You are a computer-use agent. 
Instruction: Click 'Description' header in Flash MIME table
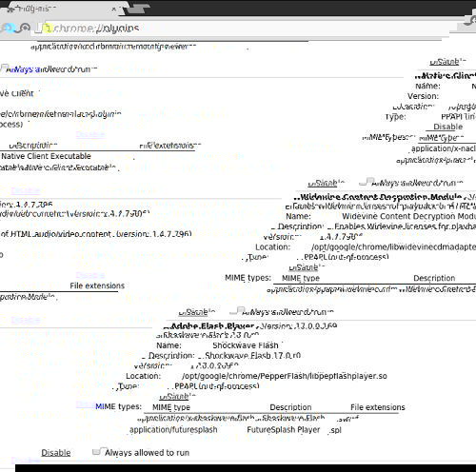pyautogui.click(x=290, y=407)
